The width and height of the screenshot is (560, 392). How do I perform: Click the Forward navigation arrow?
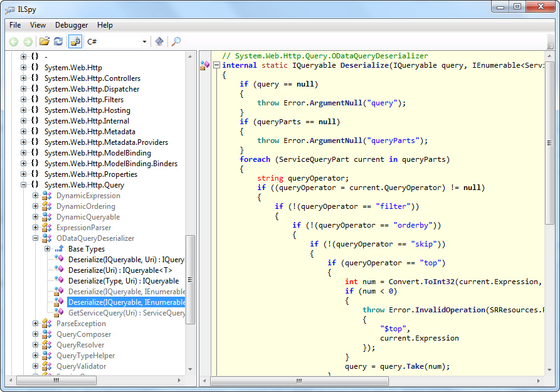pyautogui.click(x=28, y=41)
